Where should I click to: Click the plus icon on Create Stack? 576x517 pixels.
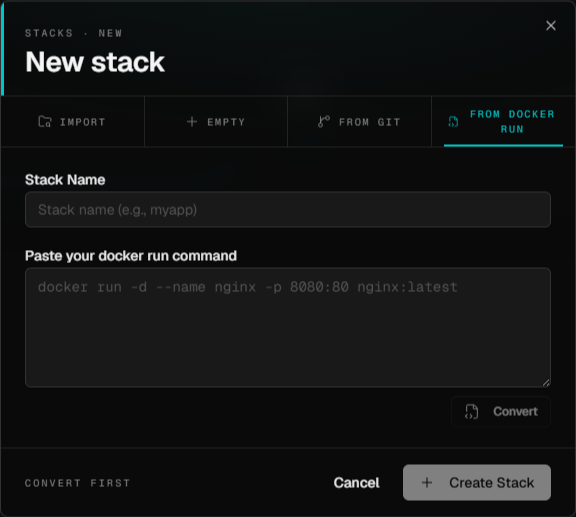[427, 482]
